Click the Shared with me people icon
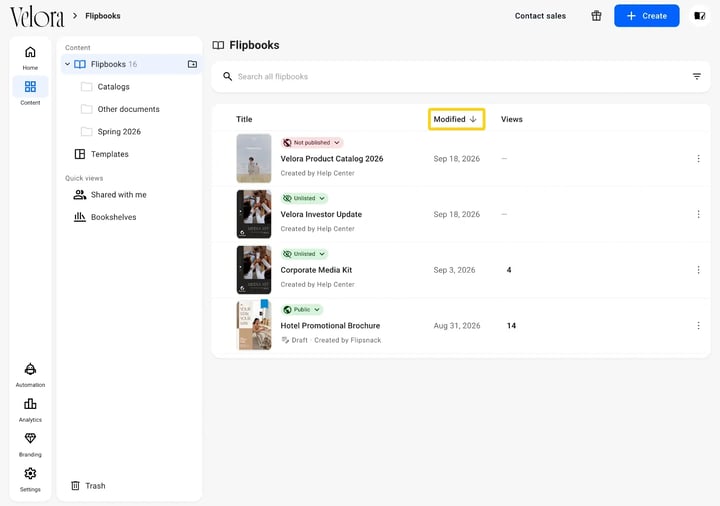The height and width of the screenshot is (506, 720). click(x=80, y=195)
